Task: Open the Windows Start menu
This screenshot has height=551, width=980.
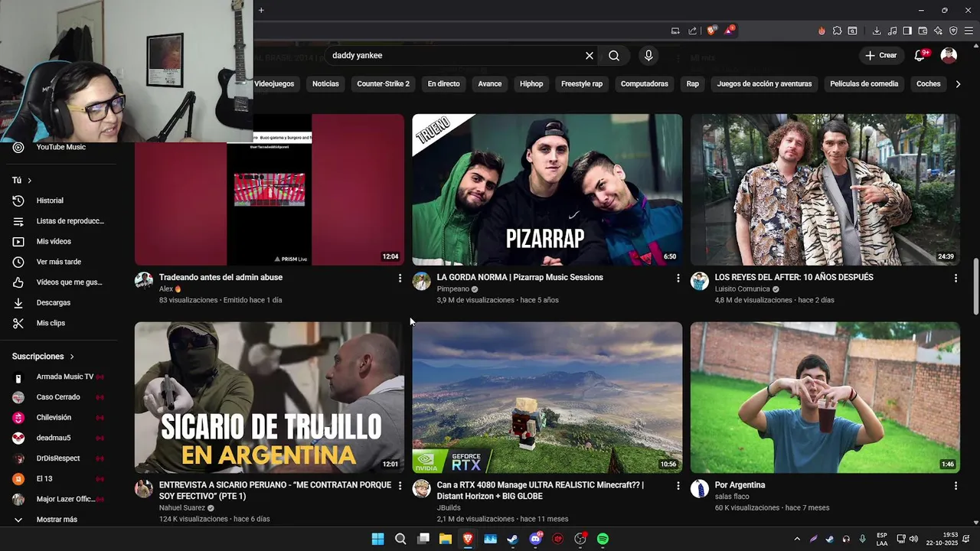Action: pyautogui.click(x=377, y=539)
